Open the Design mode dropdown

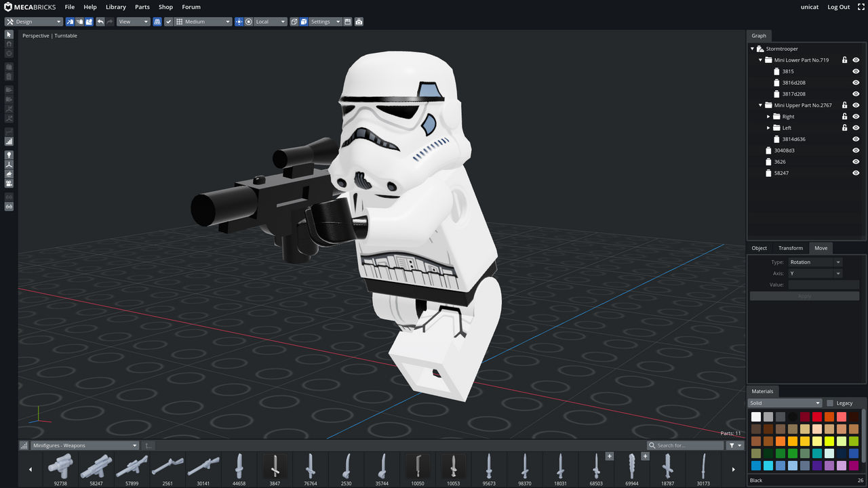coord(34,22)
